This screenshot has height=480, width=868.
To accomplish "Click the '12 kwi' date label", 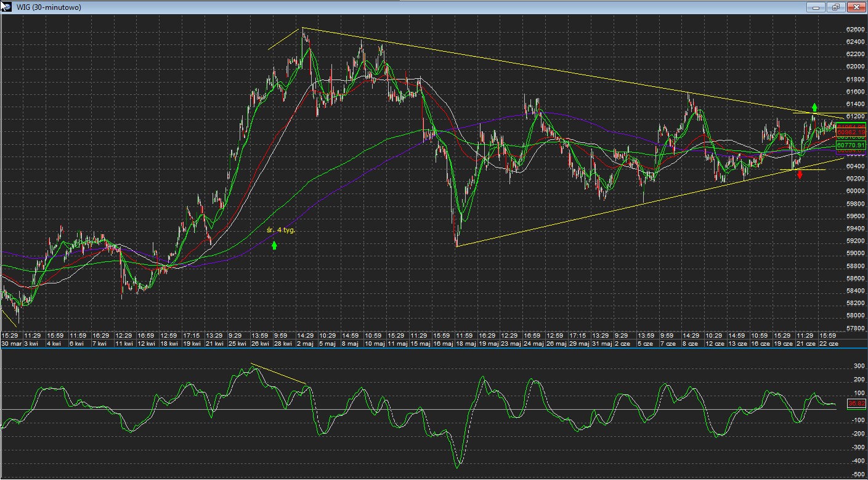I will 146,343.
